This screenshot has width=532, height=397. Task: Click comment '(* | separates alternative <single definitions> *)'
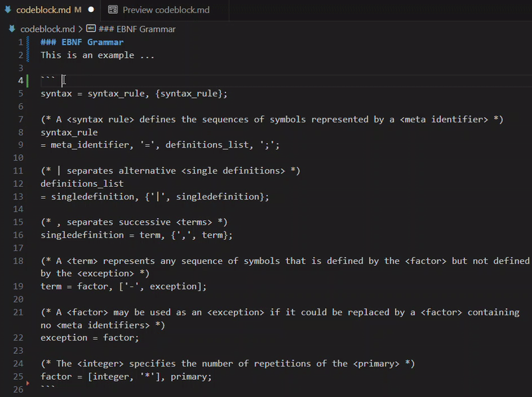coord(171,171)
